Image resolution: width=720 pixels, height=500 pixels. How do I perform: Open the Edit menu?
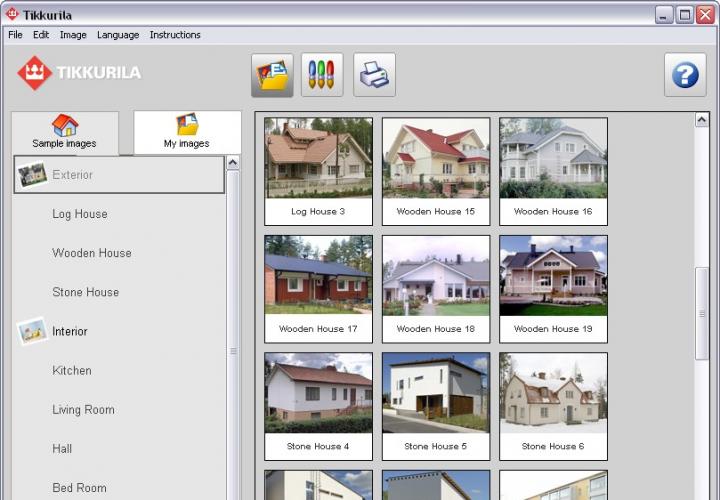[41, 35]
